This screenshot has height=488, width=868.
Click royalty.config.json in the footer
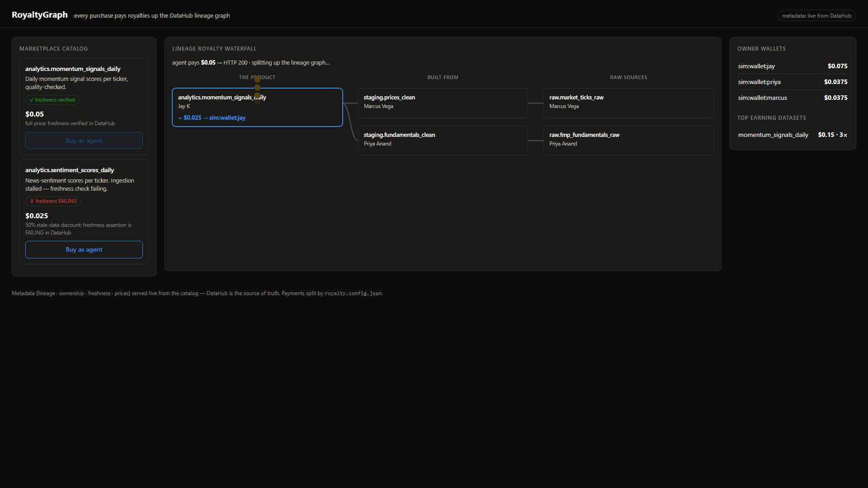point(353,293)
